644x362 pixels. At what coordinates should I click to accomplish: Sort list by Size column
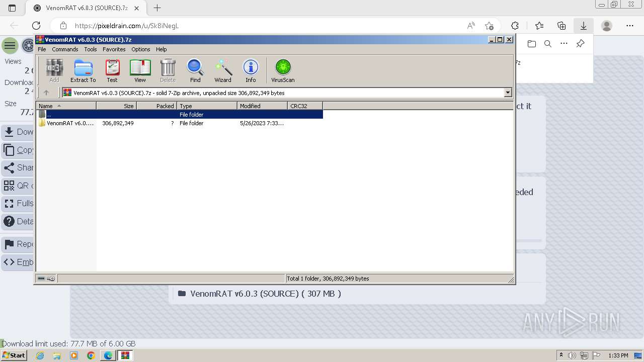[x=116, y=106]
